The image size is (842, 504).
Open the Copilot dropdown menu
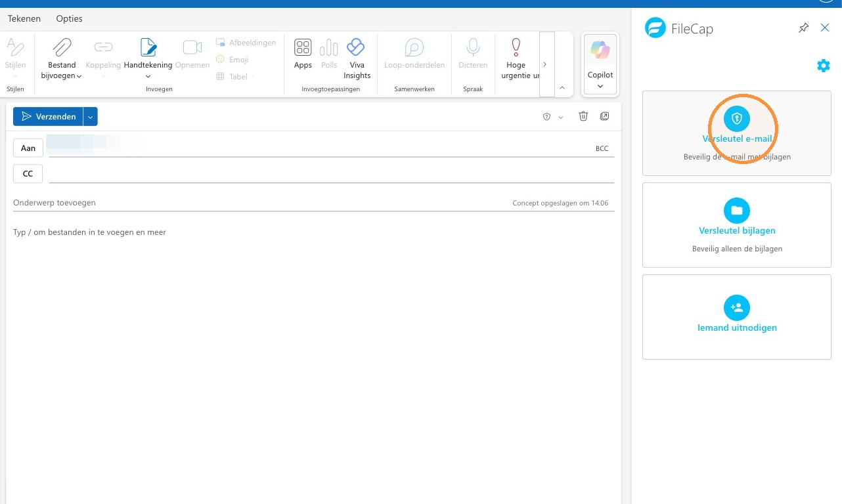600,86
